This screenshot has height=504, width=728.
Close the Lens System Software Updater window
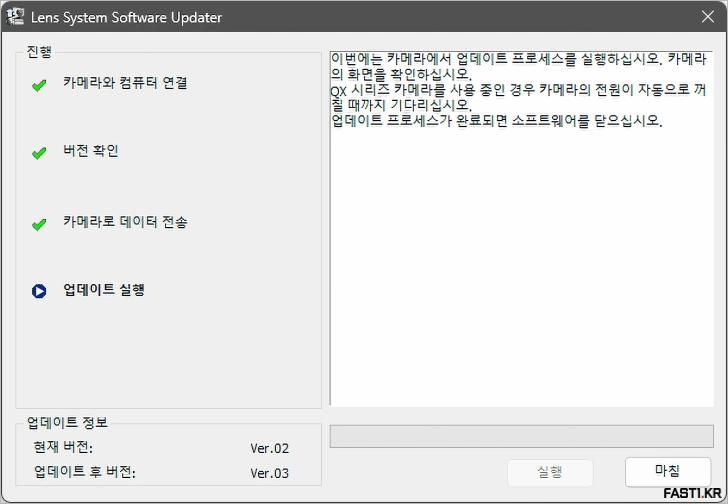[708, 17]
